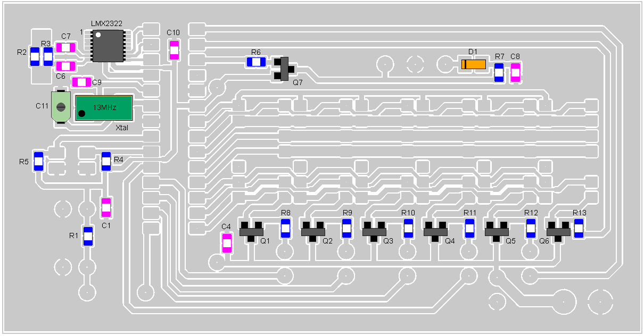Select resistor R12

(x=531, y=228)
